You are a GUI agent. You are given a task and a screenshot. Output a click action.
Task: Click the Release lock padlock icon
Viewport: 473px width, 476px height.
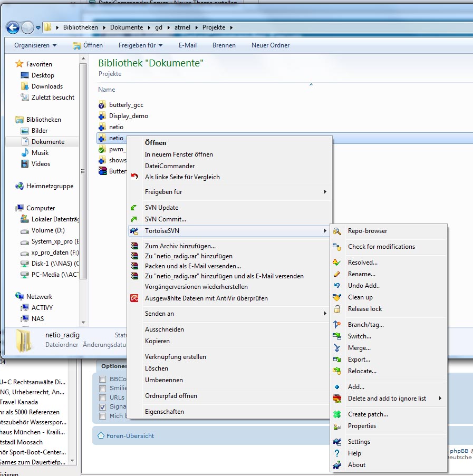coord(337,309)
